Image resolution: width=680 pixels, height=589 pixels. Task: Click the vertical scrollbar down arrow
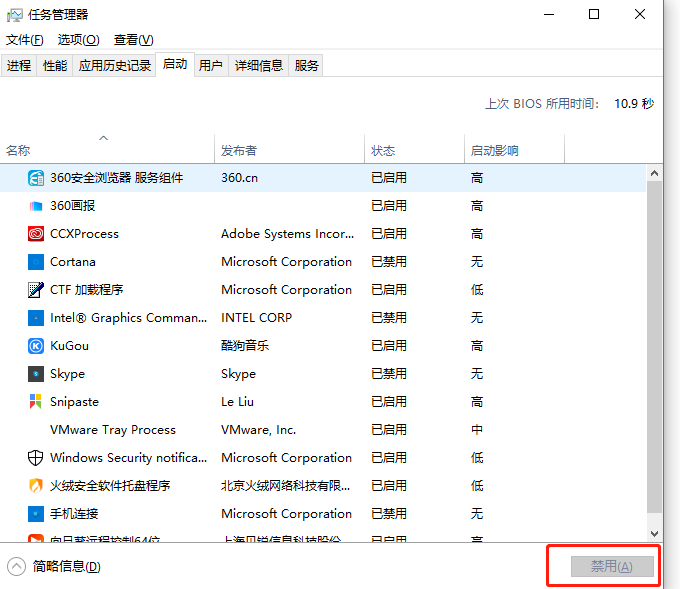pos(654,535)
